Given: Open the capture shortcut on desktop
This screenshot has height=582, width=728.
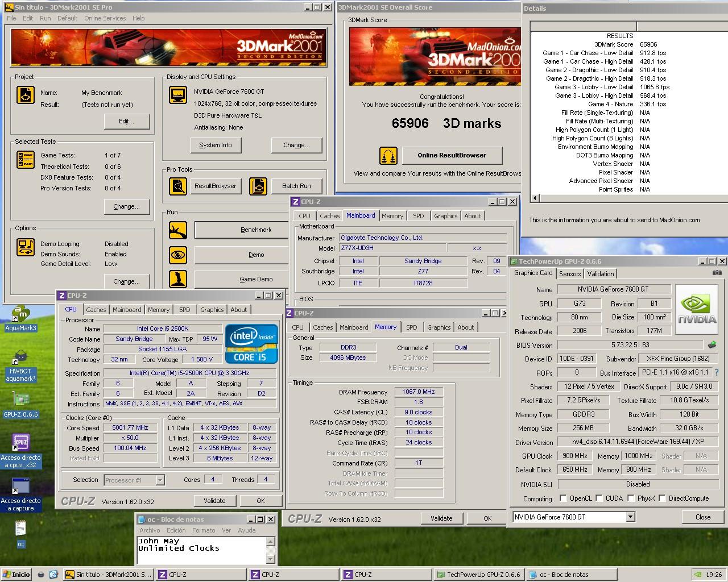Looking at the screenshot, I should [21, 494].
